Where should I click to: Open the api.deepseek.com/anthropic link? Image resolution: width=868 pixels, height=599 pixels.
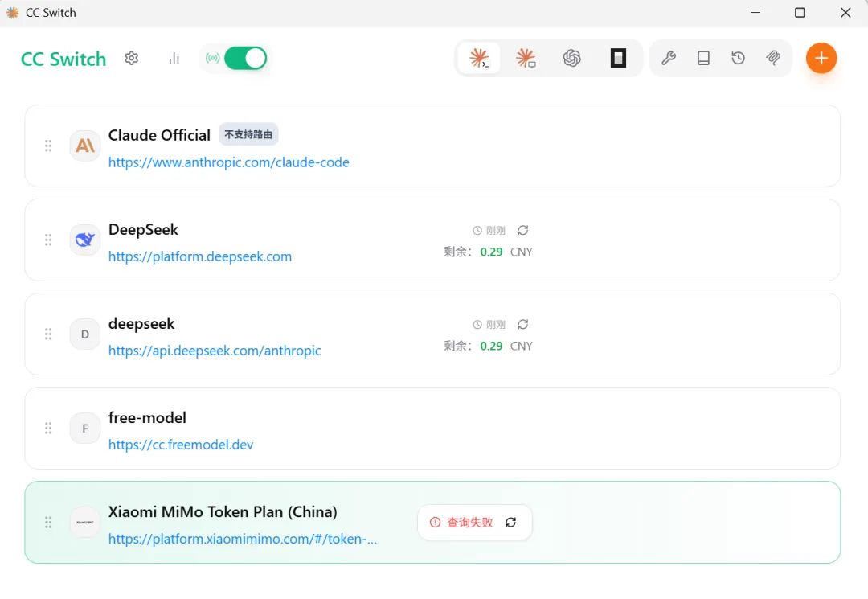[215, 351]
